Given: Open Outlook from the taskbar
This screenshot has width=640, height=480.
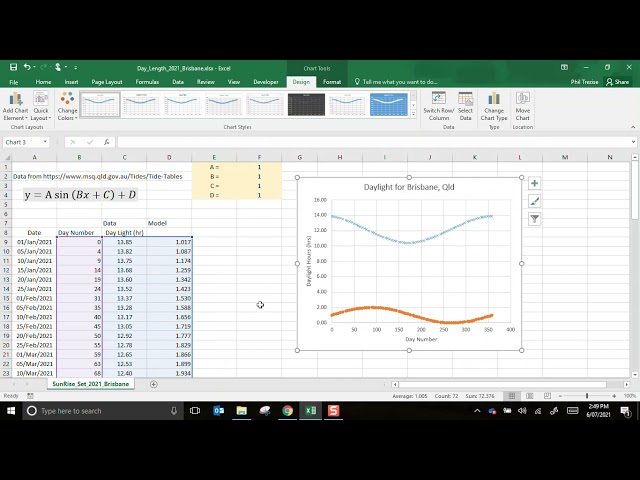Looking at the screenshot, I should click(218, 411).
